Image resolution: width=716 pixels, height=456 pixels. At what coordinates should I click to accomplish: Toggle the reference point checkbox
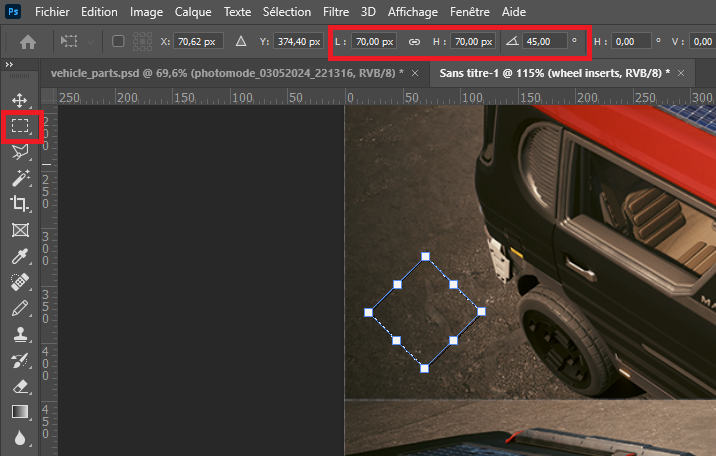click(x=118, y=42)
